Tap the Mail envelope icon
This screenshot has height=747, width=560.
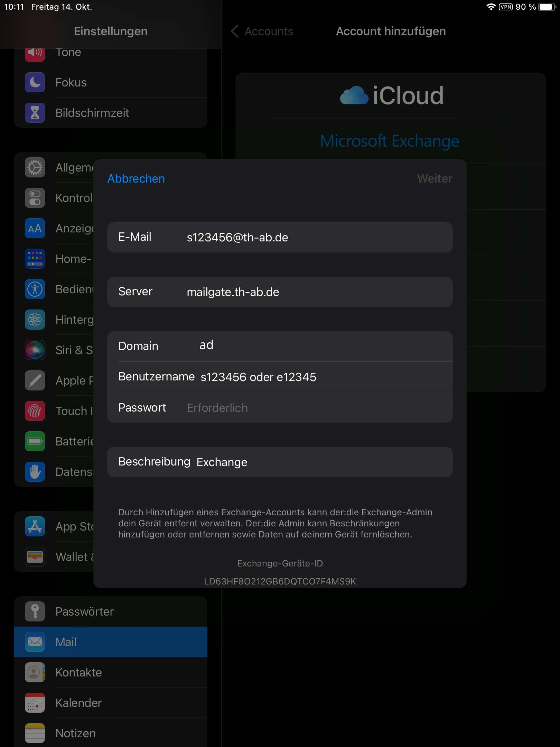35,642
